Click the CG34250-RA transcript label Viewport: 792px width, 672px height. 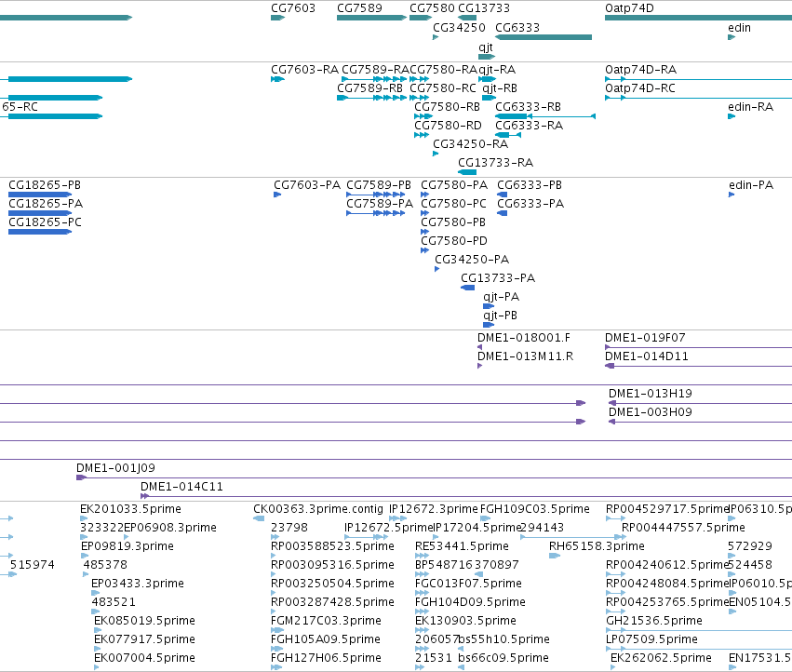pyautogui.click(x=470, y=144)
